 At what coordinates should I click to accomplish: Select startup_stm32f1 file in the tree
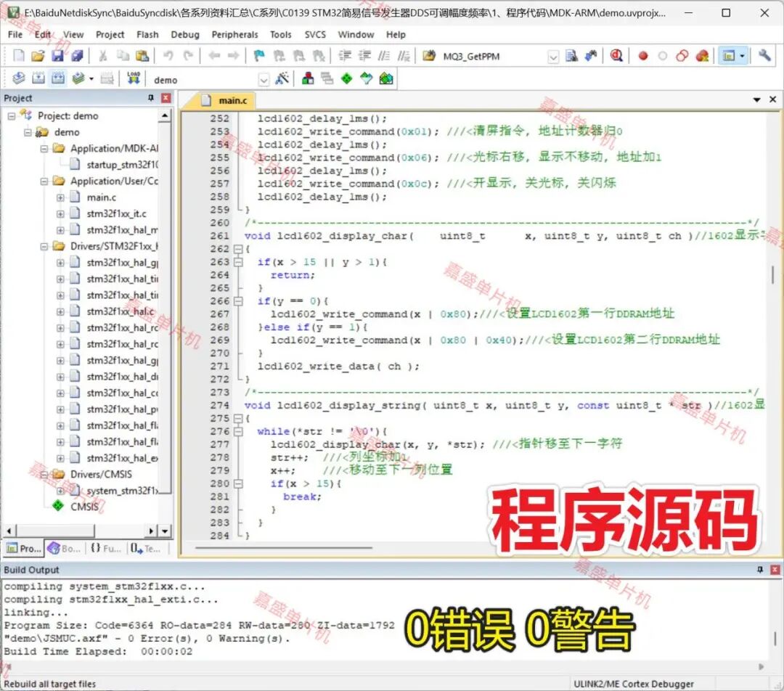[114, 165]
